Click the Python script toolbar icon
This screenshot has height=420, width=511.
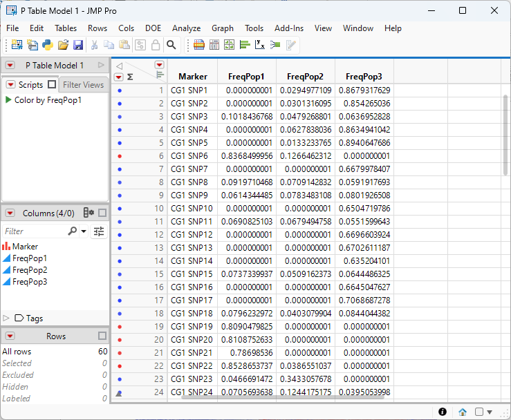[47, 45]
